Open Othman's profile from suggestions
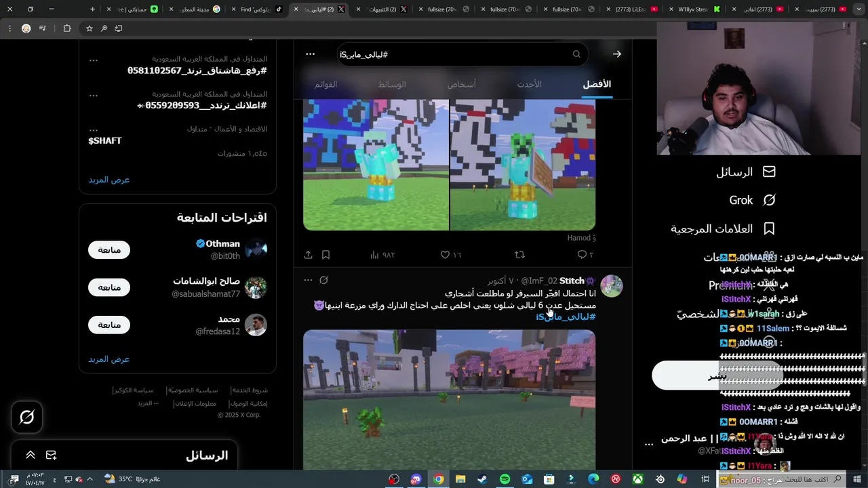The image size is (868, 488). 222,244
